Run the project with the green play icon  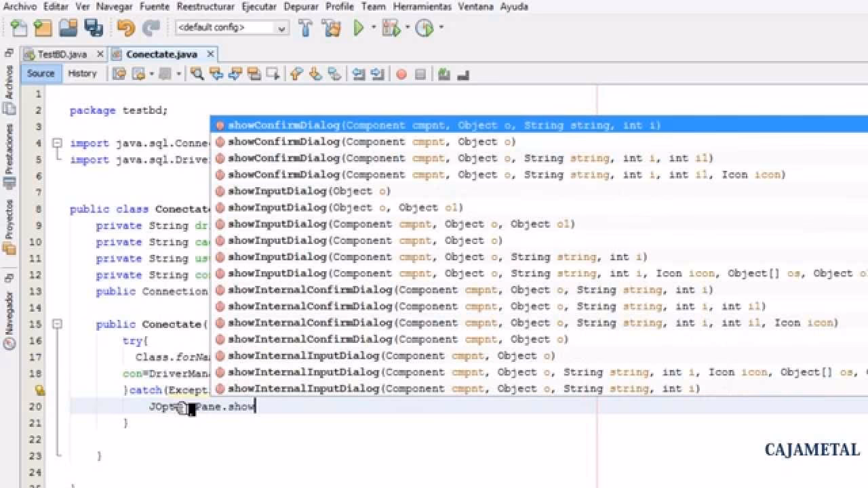click(x=359, y=28)
